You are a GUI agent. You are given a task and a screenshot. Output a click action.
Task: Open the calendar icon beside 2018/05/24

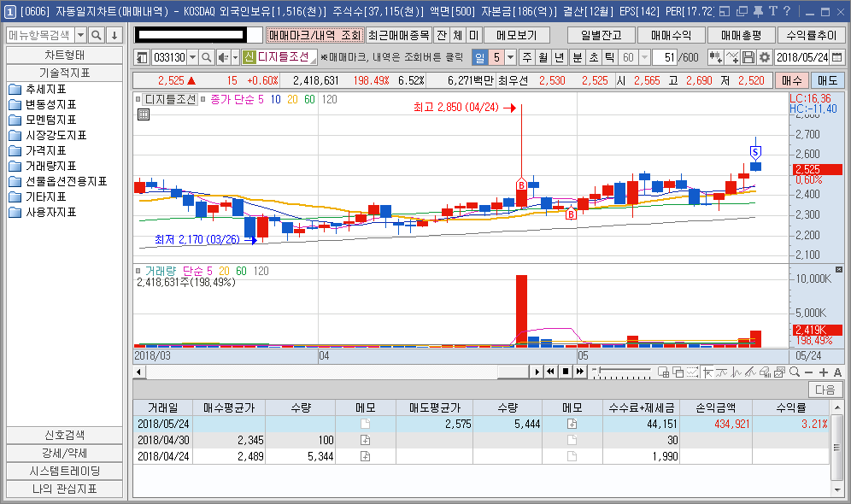coord(836,57)
